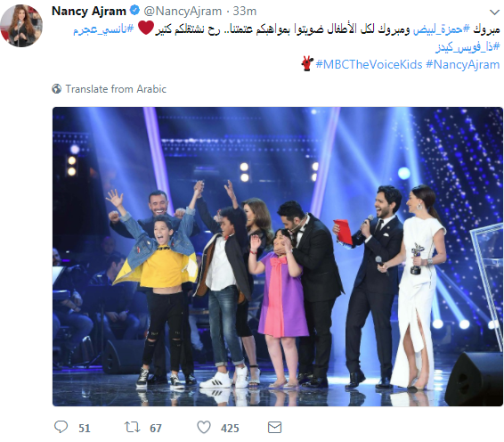Click the globe translate icon
Screen dimensions: 504x442
coord(57,89)
